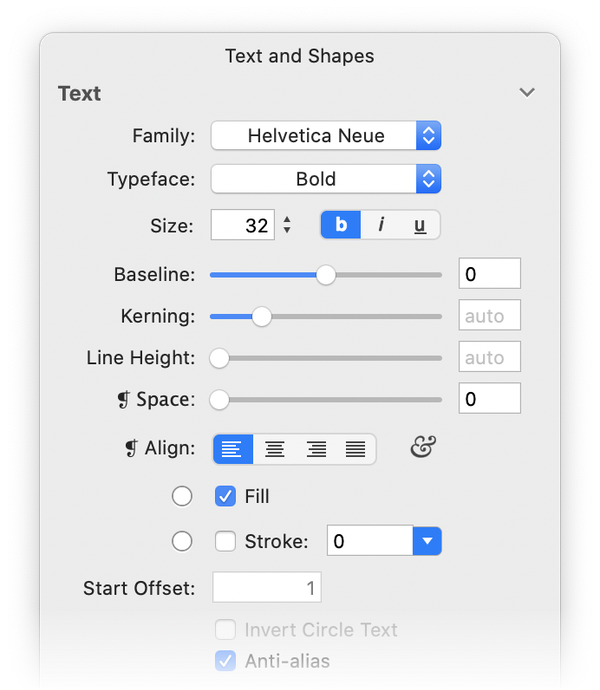
Task: Click the Kerning slider handle
Action: (261, 317)
